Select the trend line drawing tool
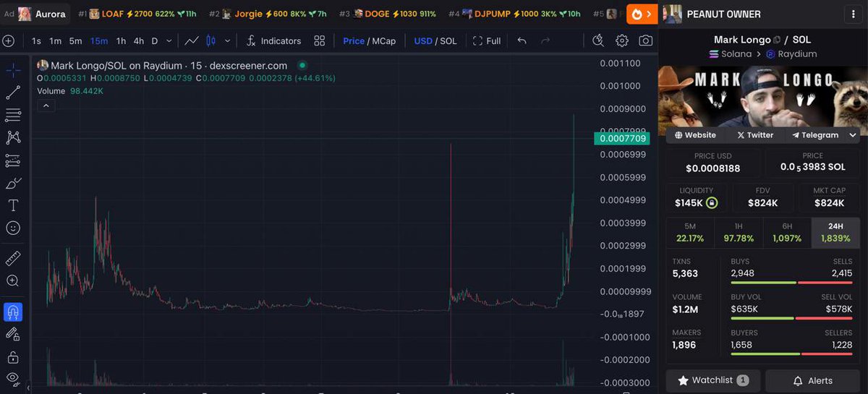Screen dimensions: 868x394 click(x=13, y=93)
